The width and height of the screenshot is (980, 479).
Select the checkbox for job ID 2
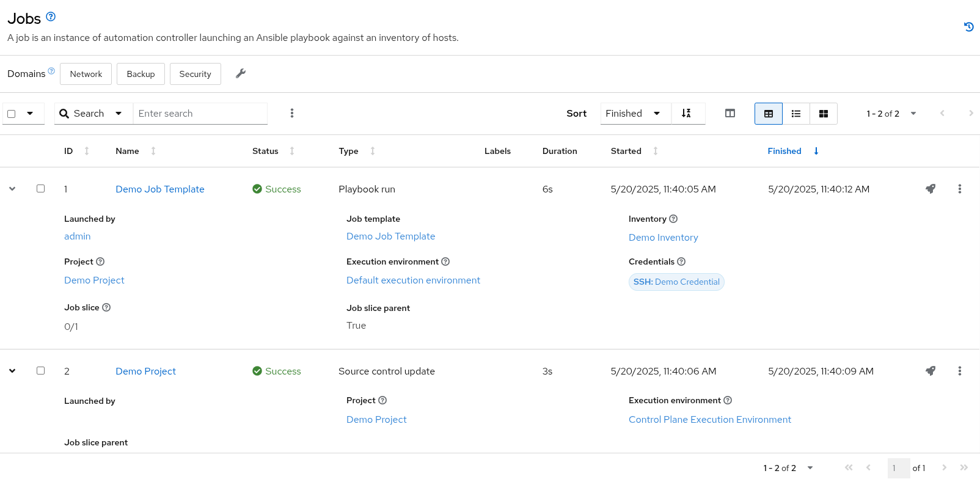click(40, 371)
